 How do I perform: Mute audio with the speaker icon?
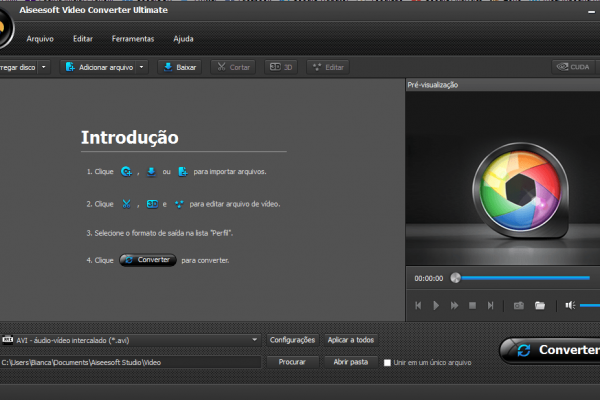tap(569, 305)
